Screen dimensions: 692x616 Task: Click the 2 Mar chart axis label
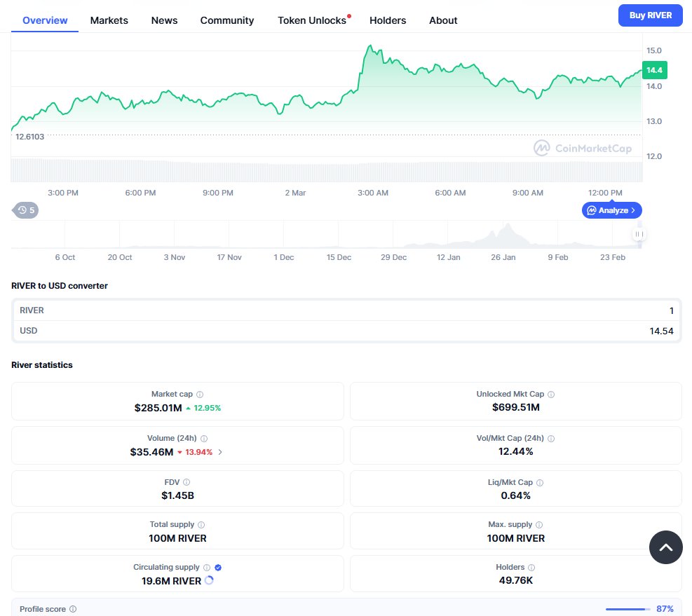tap(295, 193)
